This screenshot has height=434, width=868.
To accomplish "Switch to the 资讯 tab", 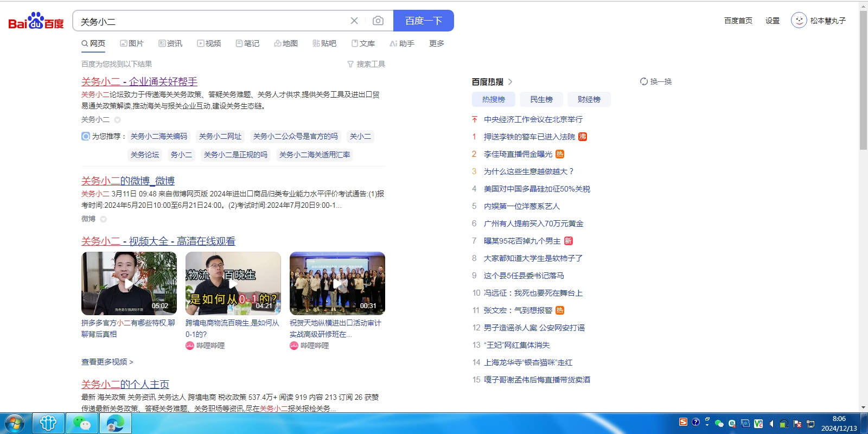I will tap(170, 43).
